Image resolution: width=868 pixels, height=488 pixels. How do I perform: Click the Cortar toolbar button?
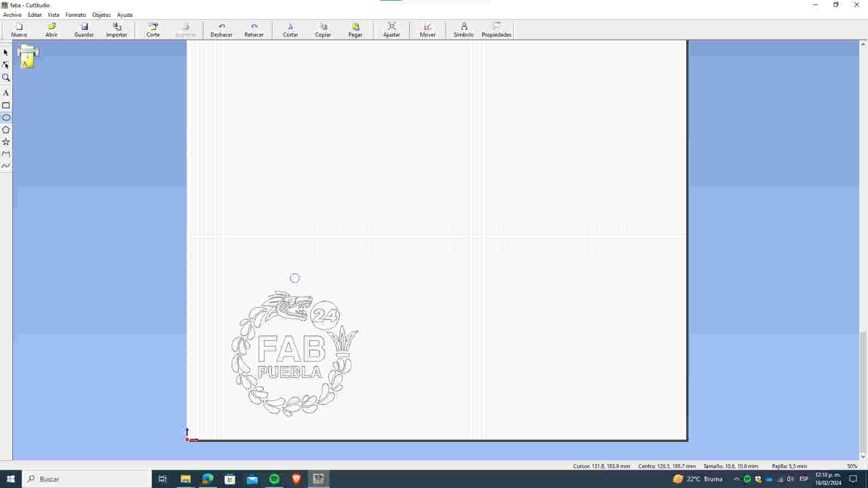click(x=290, y=30)
